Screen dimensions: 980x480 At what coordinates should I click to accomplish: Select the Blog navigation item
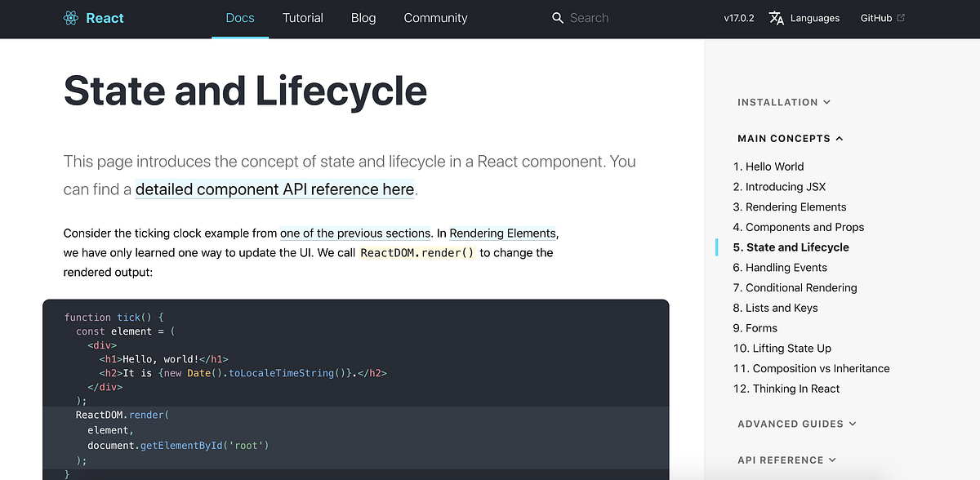tap(363, 17)
